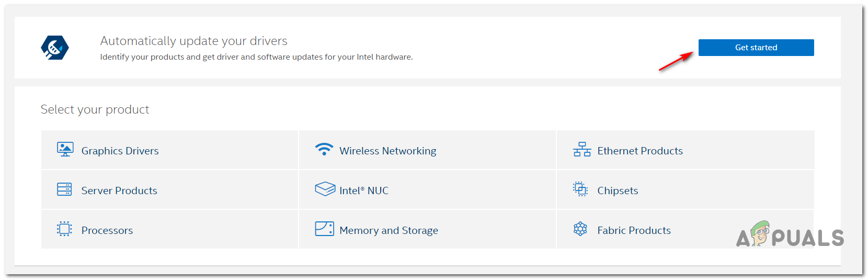Viewport: 868px width, 280px height.
Task: Click the Fabric Products cluster icon
Action: click(x=580, y=229)
